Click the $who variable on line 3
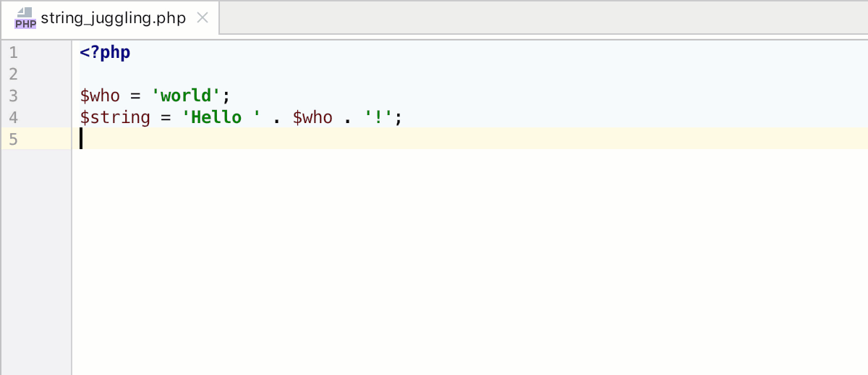This screenshot has width=868, height=375. click(x=100, y=96)
